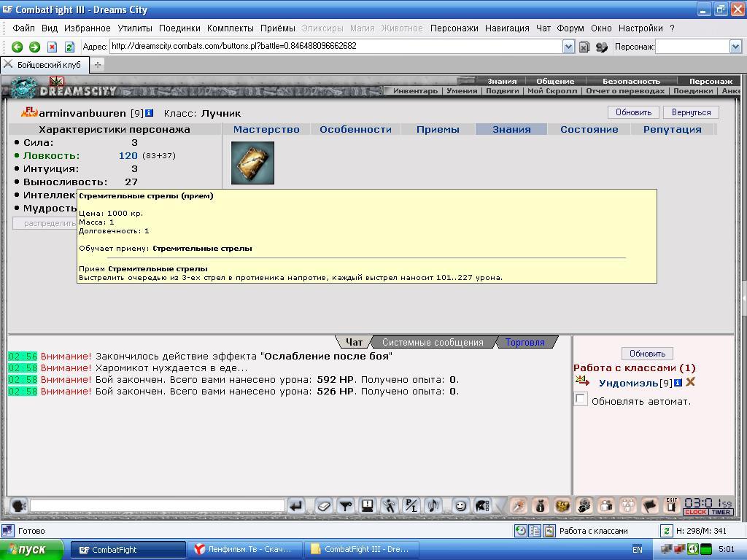Click the clock icon in the status bar
This screenshot has width=747, height=560.
click(x=520, y=531)
